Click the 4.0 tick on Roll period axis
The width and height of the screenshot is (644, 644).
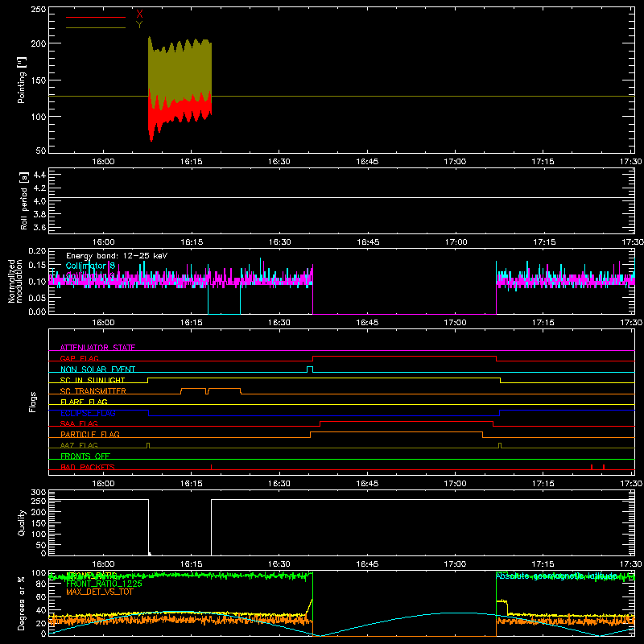tap(39, 201)
